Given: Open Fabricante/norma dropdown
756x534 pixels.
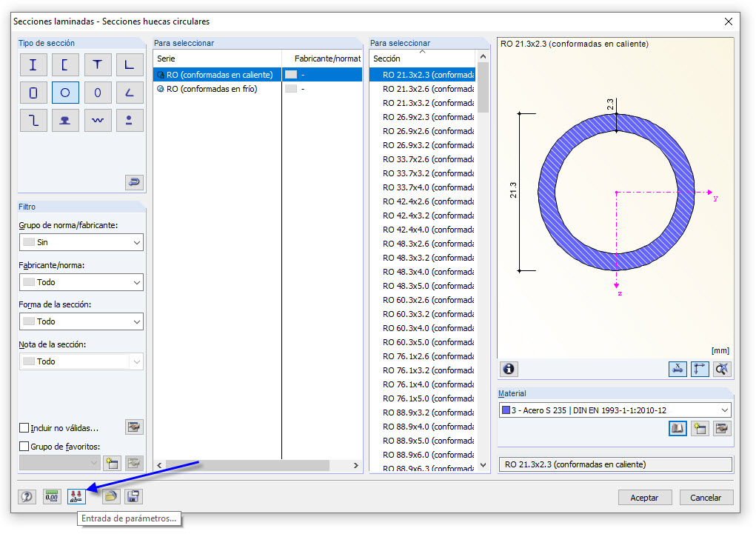Looking at the screenshot, I should pyautogui.click(x=81, y=282).
